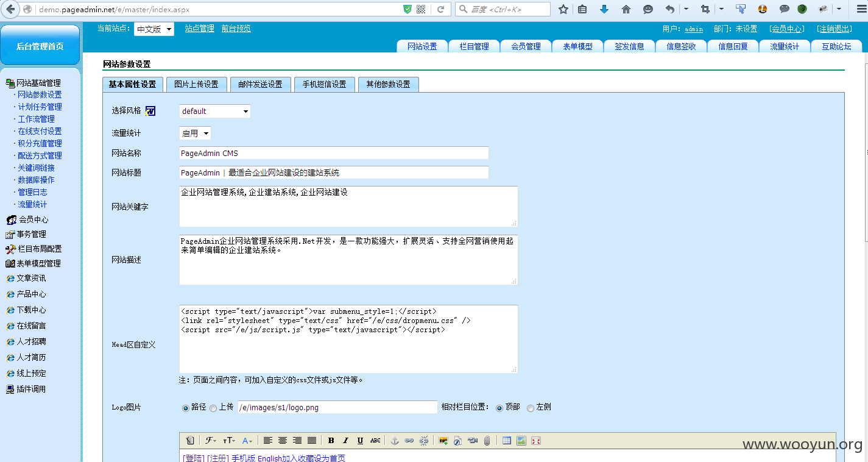Choose 顶部 as logo relative position
Image resolution: width=868 pixels, height=462 pixels.
499,408
